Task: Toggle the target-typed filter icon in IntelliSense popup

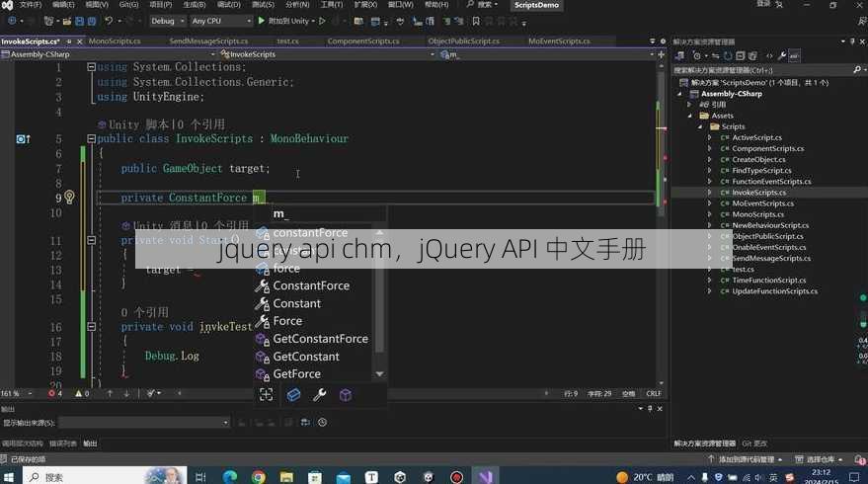Action: click(x=266, y=394)
